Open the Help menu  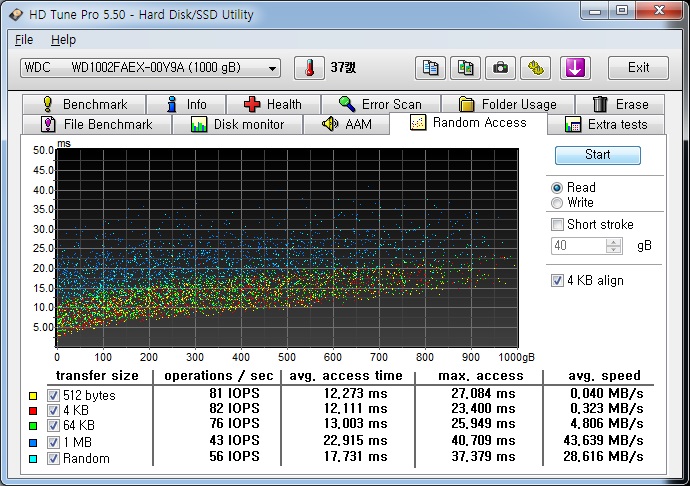click(x=63, y=40)
